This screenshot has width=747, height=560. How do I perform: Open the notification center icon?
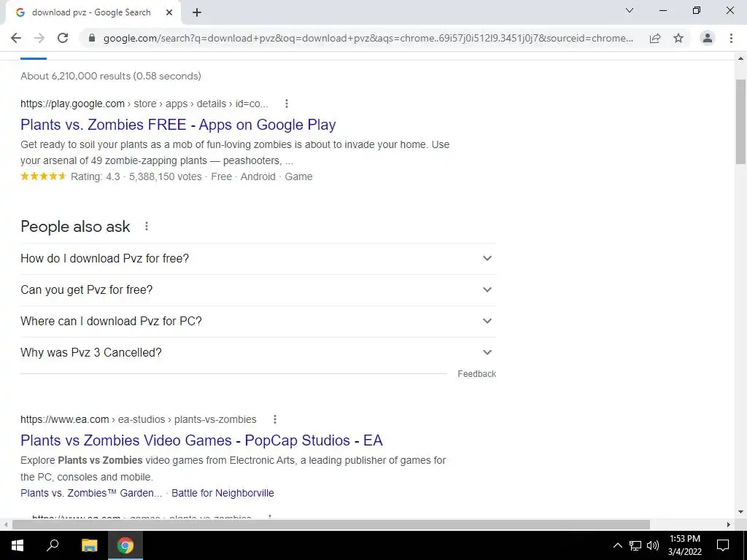tap(723, 545)
